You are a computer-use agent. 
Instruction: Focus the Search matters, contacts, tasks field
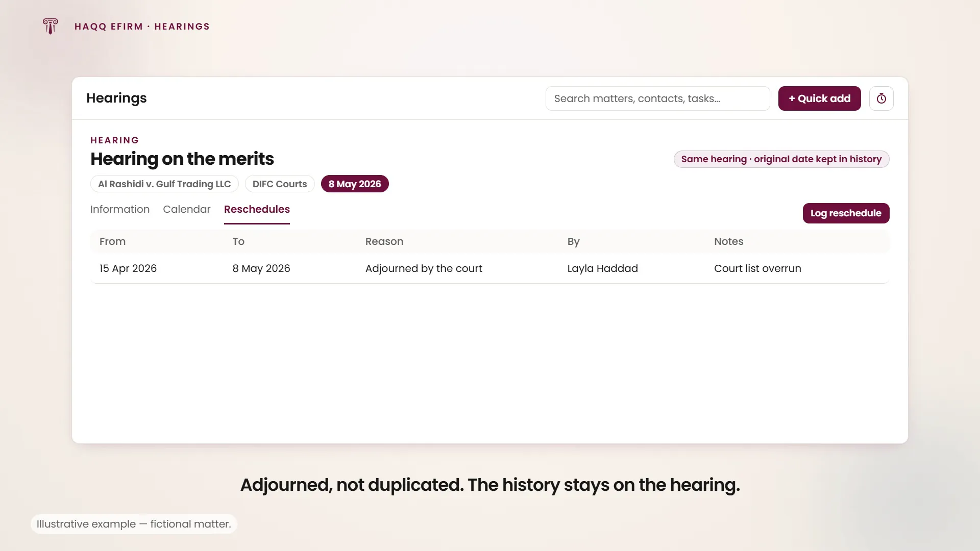click(657, 98)
